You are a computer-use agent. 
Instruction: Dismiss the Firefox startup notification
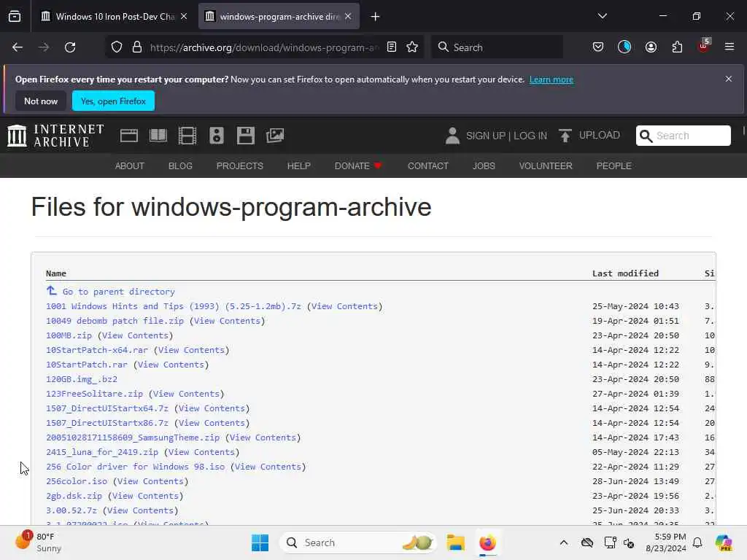(729, 79)
